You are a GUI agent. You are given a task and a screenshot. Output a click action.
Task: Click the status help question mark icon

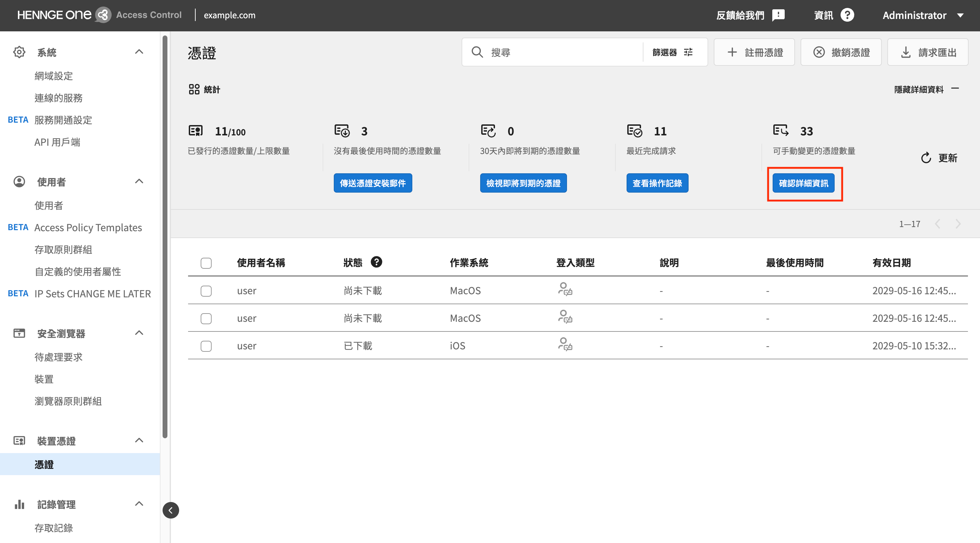376,262
